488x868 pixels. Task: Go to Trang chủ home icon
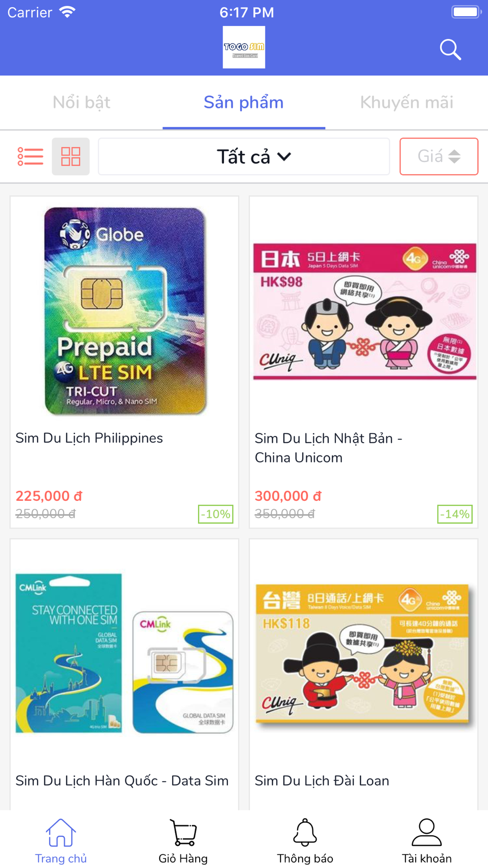click(61, 841)
